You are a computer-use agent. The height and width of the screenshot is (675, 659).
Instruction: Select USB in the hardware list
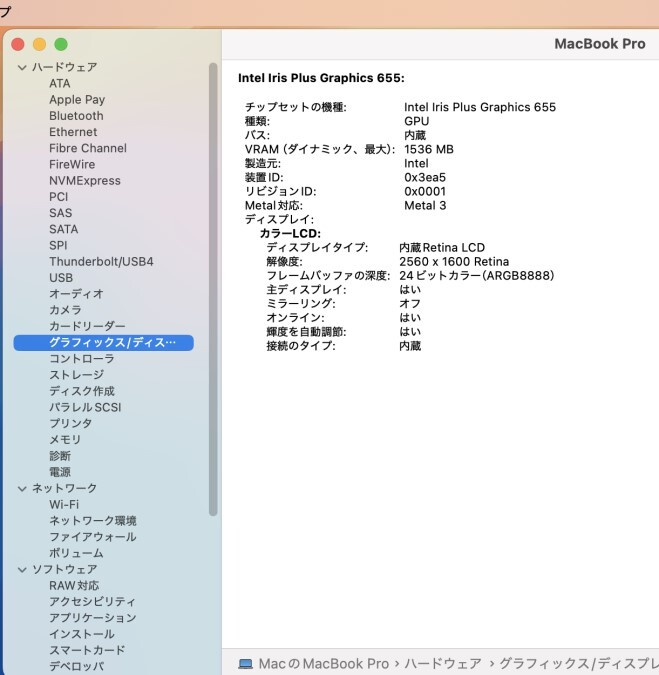point(61,278)
